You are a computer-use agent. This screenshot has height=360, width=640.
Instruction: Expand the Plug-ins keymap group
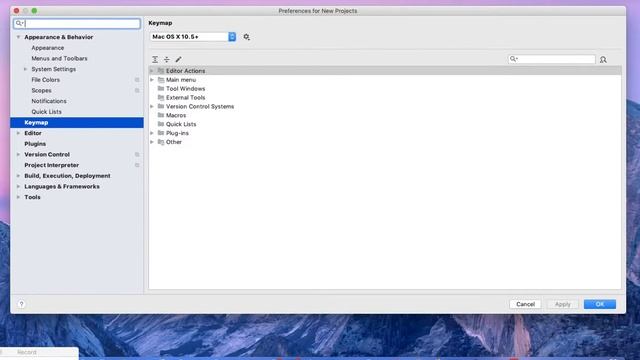(x=152, y=133)
